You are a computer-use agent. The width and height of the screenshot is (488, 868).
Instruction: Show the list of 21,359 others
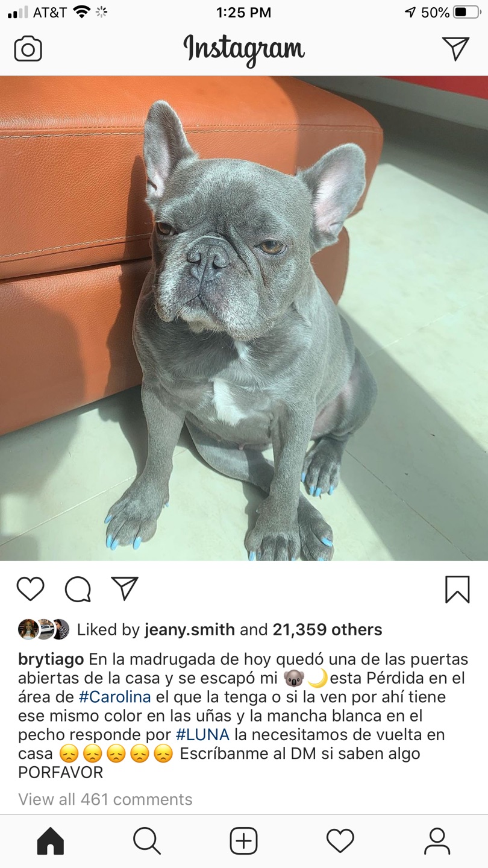click(x=327, y=630)
